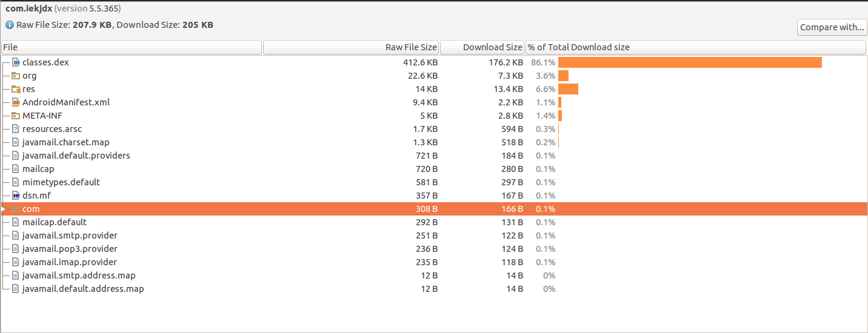The height and width of the screenshot is (333, 868).
Task: Select javamail.default.providers file name
Action: coord(76,156)
